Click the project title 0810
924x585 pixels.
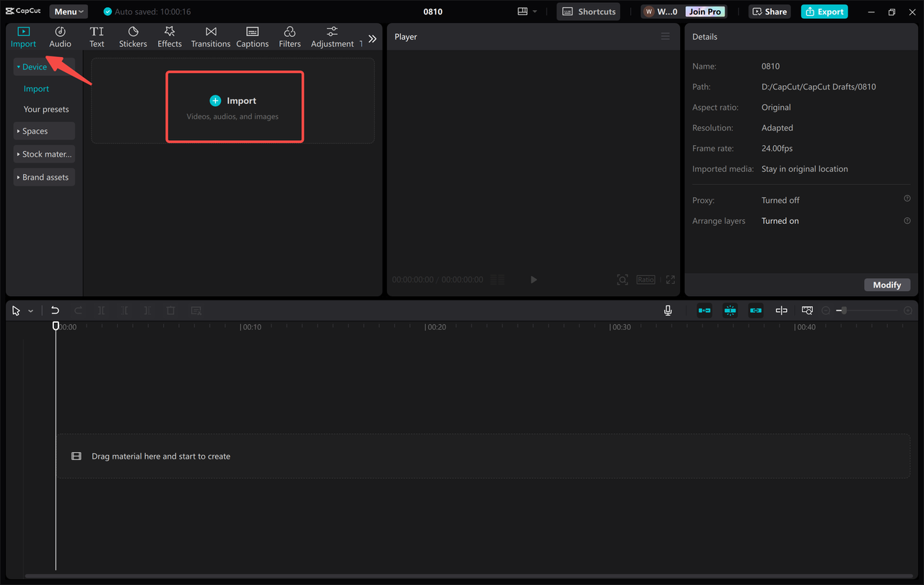point(433,12)
